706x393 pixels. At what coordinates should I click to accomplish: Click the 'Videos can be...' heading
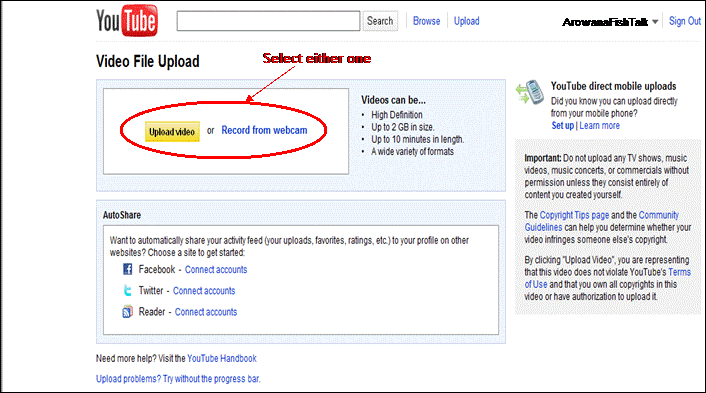(394, 100)
